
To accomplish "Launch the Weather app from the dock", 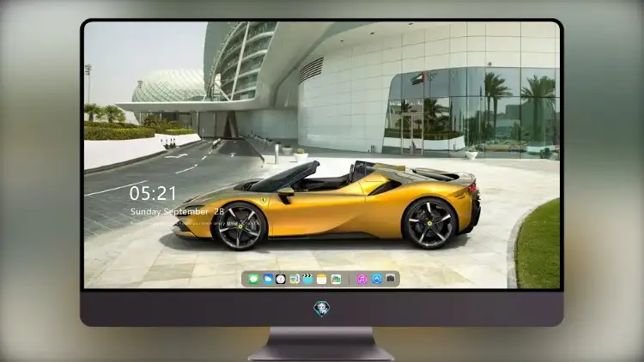I will (268, 279).
